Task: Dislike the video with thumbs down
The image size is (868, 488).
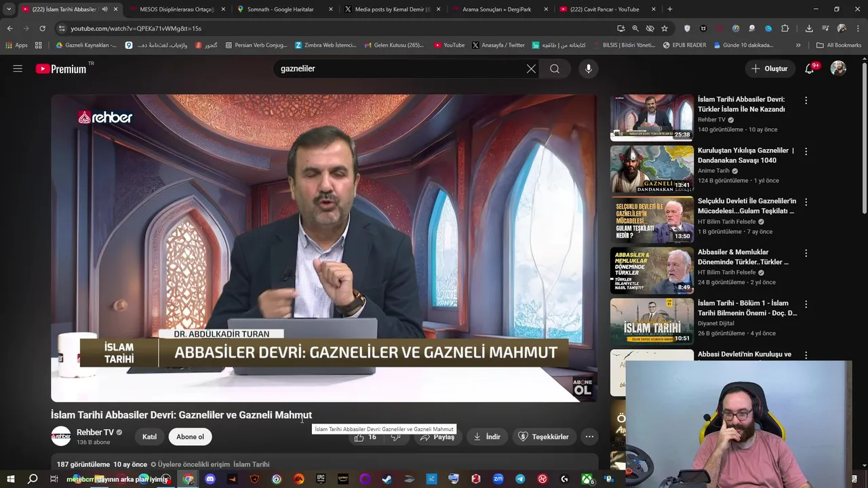Action: coord(396,437)
